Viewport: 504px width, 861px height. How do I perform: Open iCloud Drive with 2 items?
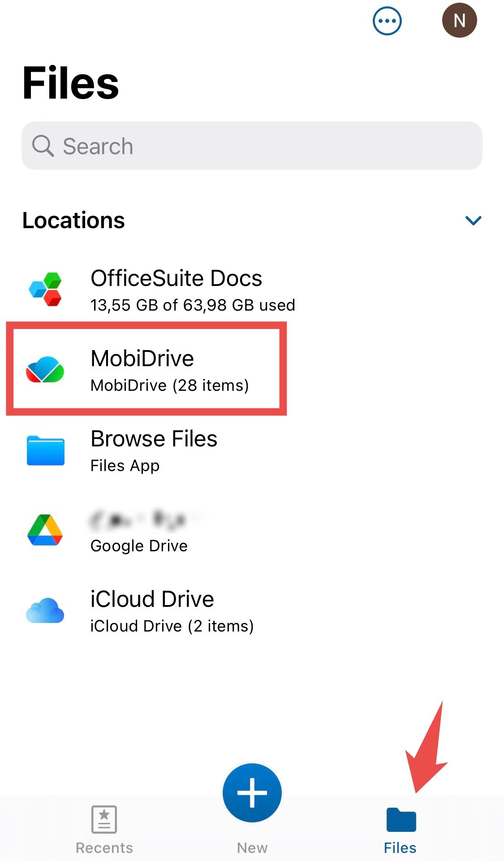pyautogui.click(x=252, y=610)
